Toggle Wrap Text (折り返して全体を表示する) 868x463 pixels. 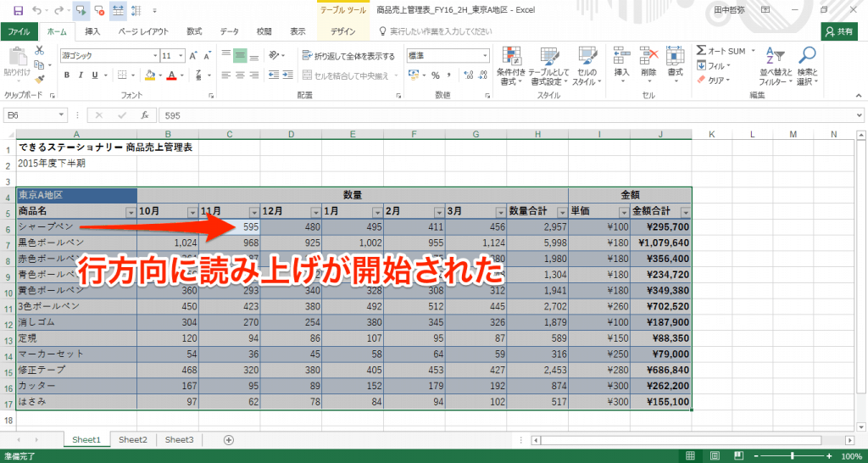pyautogui.click(x=348, y=56)
